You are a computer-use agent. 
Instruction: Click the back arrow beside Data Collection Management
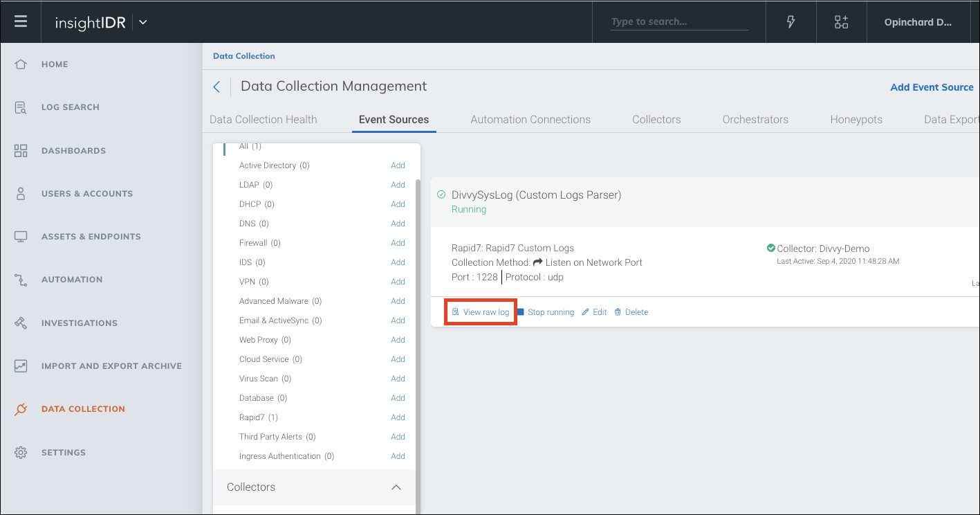[x=216, y=87]
